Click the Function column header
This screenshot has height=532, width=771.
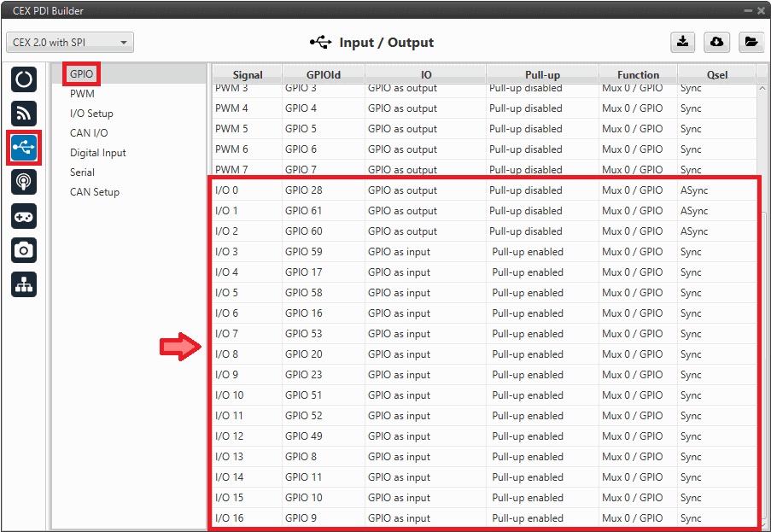coord(638,74)
